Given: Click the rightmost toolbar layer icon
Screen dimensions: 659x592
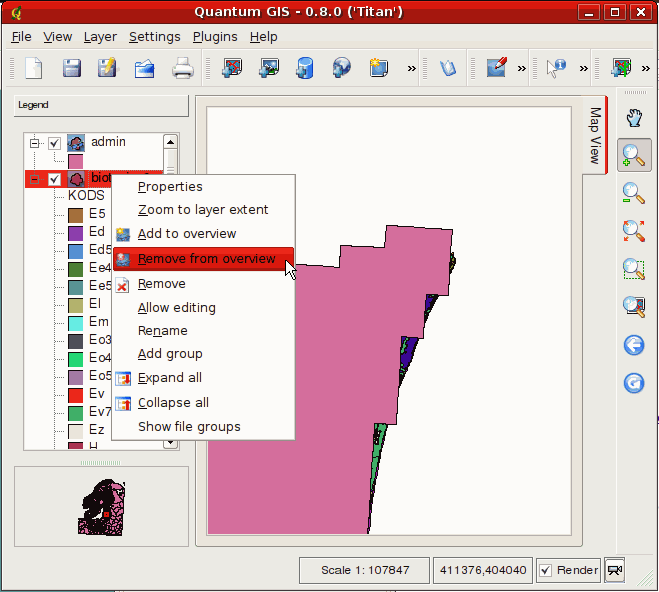Looking at the screenshot, I should [621, 68].
